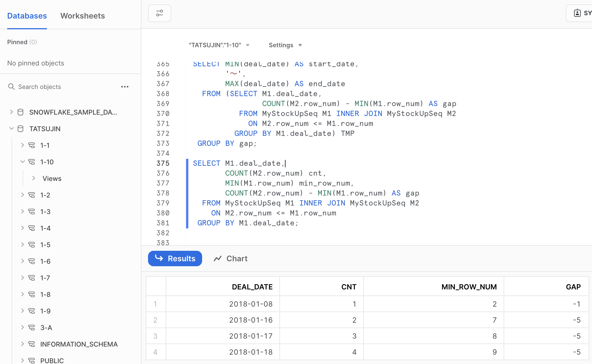Viewport: 592px width, 364px height.
Task: Switch to the Databases tab
Action: (x=27, y=16)
